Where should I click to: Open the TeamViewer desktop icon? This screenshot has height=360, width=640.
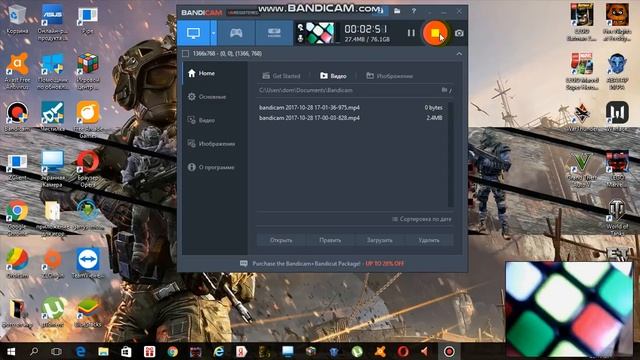point(87,263)
